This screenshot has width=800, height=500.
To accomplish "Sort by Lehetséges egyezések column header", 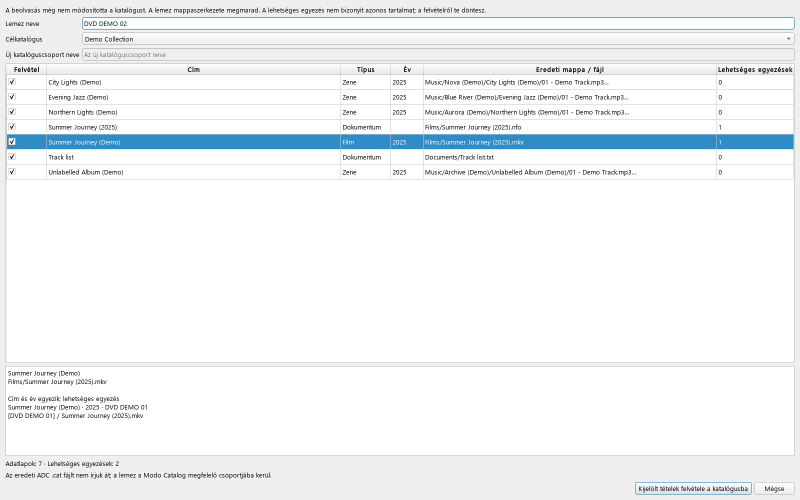I will click(755, 69).
